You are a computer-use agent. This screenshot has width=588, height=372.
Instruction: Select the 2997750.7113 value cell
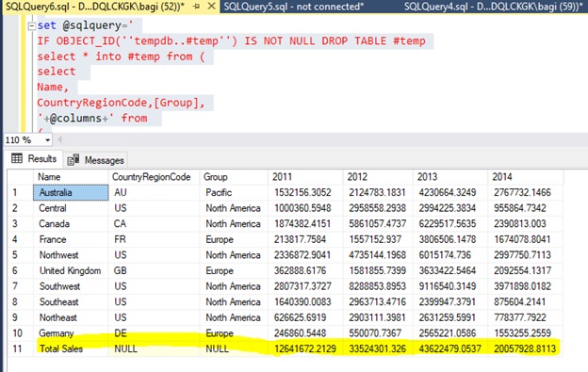[x=526, y=255]
